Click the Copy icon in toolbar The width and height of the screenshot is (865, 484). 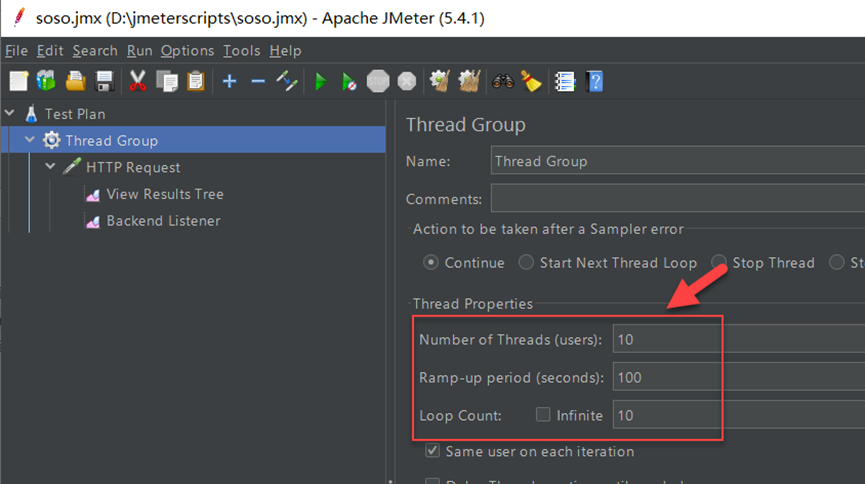point(167,82)
